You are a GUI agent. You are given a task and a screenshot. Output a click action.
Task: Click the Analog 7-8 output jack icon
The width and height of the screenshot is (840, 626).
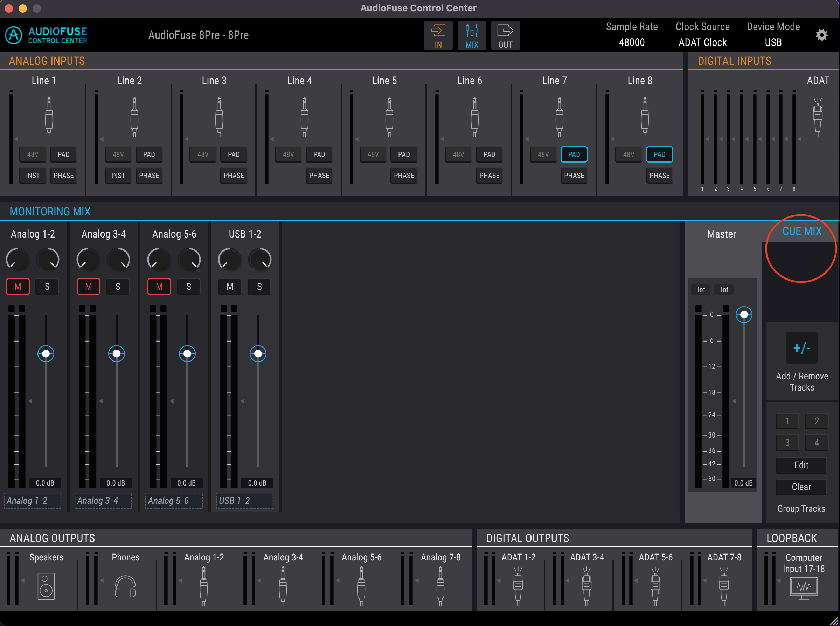click(440, 585)
